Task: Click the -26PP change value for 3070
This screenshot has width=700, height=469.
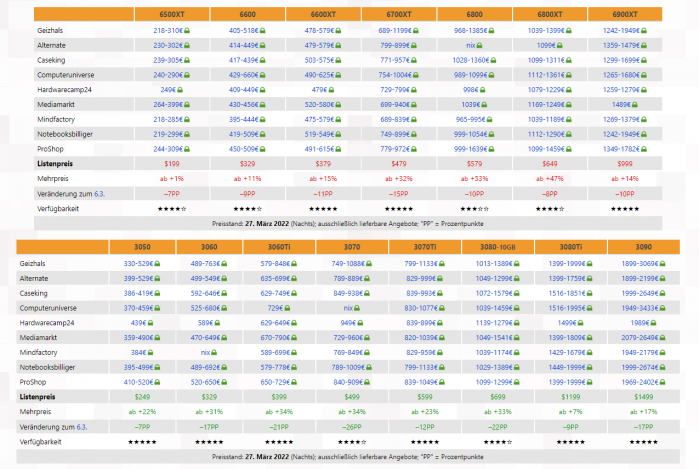Action: (352, 427)
